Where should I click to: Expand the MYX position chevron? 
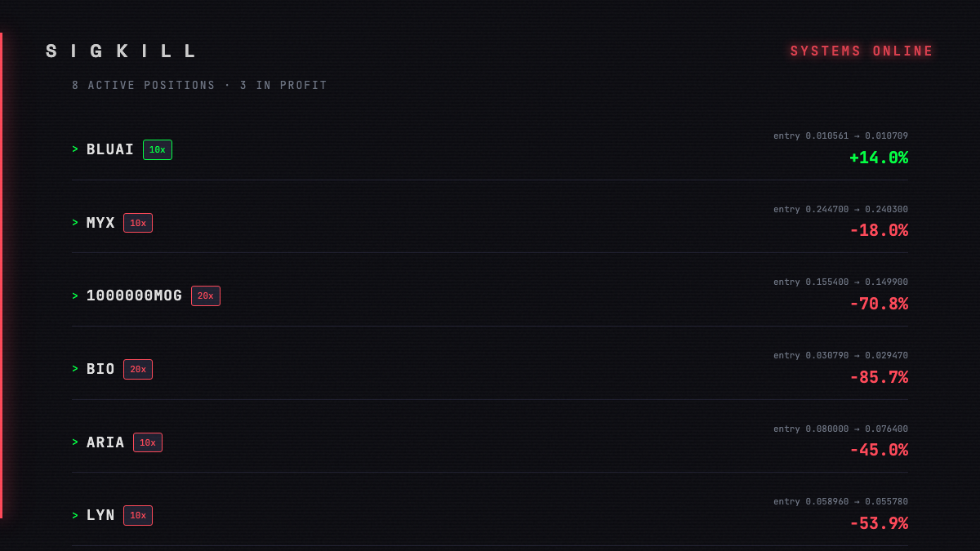click(x=75, y=223)
